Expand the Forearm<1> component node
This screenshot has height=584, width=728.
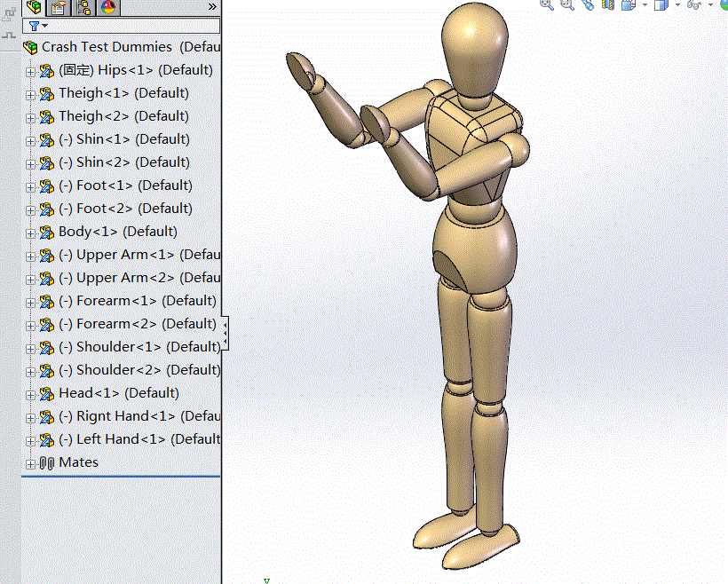(30, 303)
